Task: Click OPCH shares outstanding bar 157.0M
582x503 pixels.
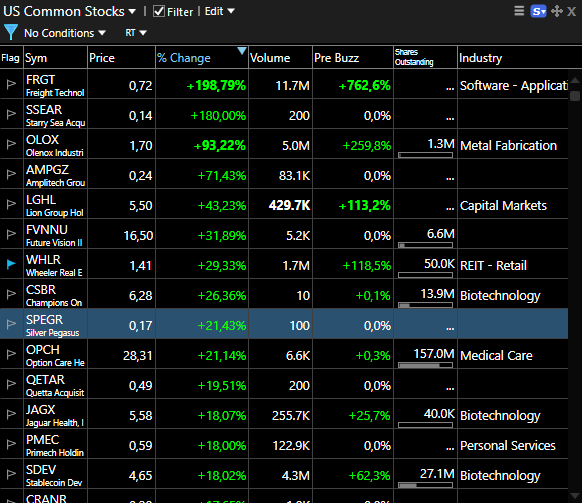Action: pos(425,365)
